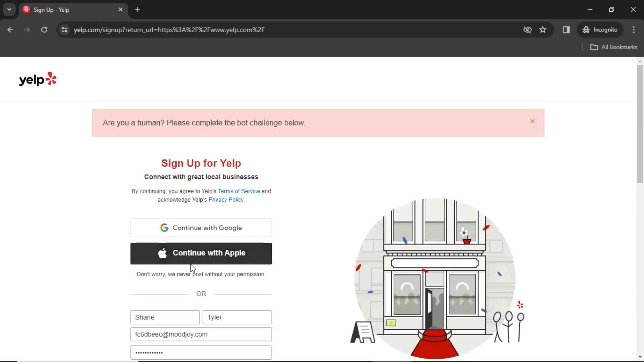Reload the Yelp signup page
This screenshot has width=644, height=362.
click(44, 30)
